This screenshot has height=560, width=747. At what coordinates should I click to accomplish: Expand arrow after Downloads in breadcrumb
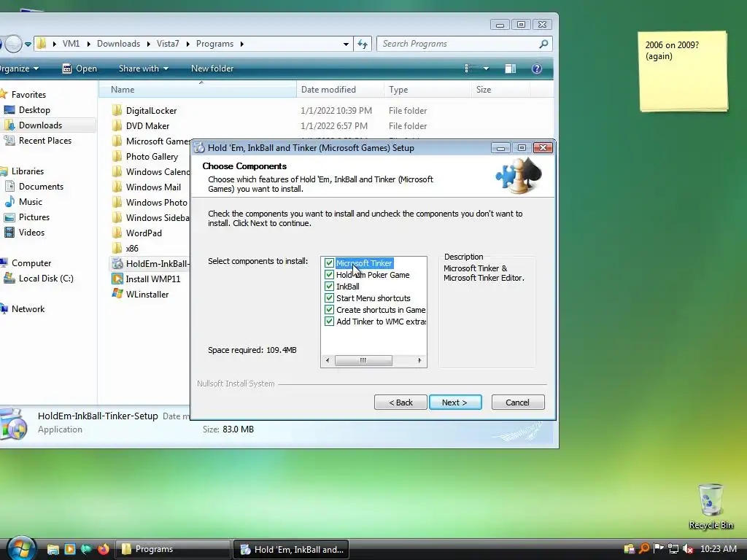pyautogui.click(x=148, y=44)
